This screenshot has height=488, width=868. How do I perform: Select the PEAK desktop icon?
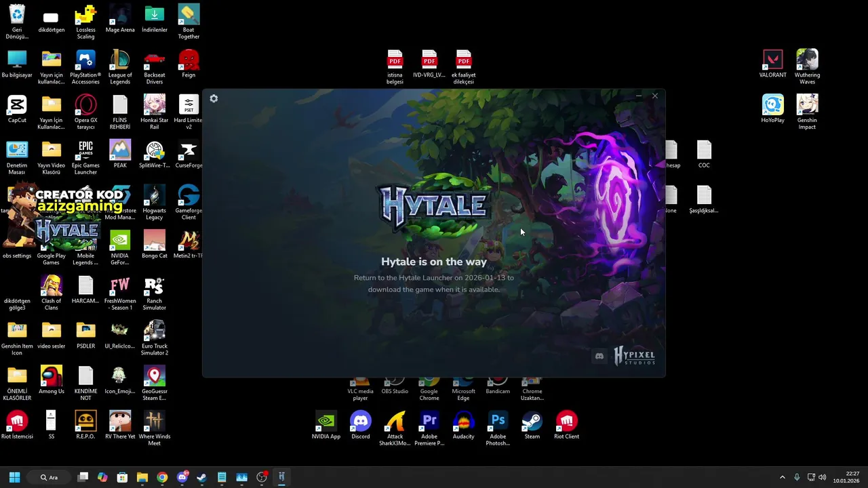click(120, 154)
